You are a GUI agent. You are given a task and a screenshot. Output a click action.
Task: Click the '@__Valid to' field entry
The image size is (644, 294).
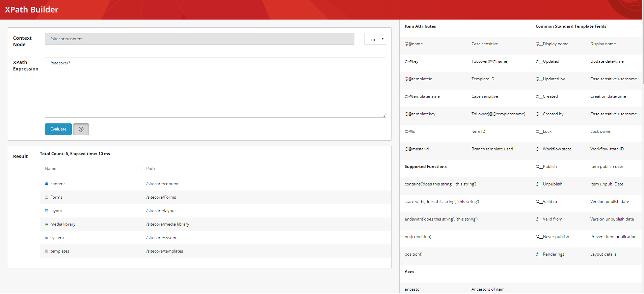point(546,202)
